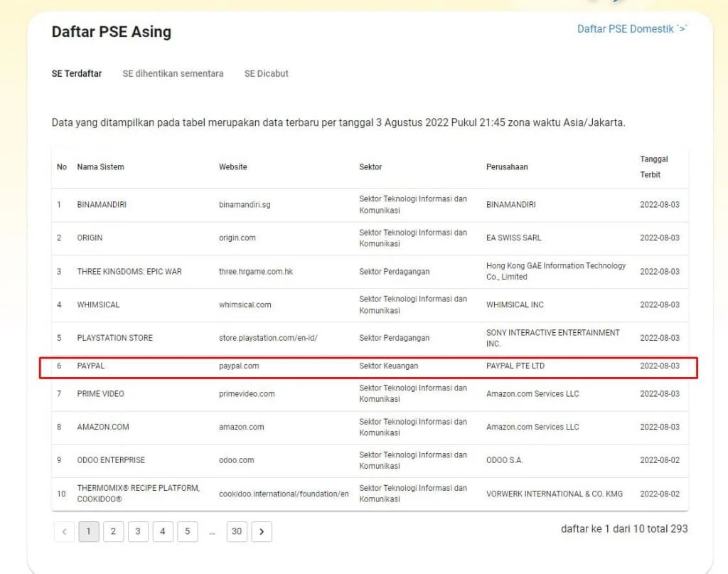Viewport: 728px width, 574px height.
Task: Select the PAYPAL system name cell
Action: tap(90, 366)
